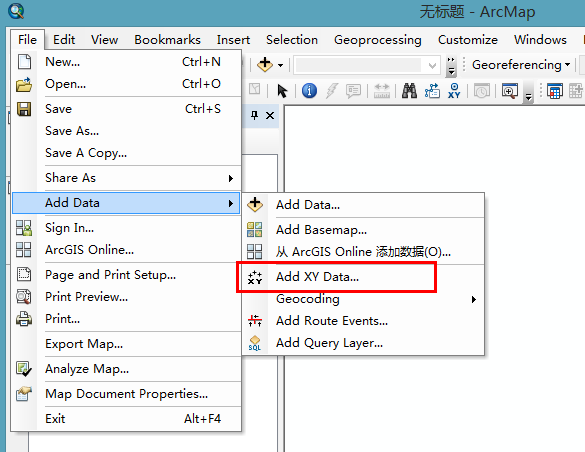Viewport: 585px width, 452px height.
Task: Expand the Geocoding submenu
Action: tap(363, 299)
